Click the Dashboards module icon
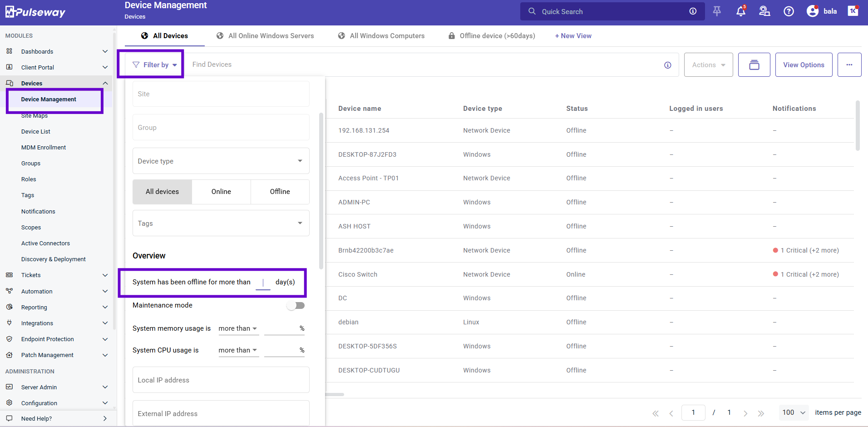Image resolution: width=868 pixels, height=427 pixels. click(x=9, y=51)
